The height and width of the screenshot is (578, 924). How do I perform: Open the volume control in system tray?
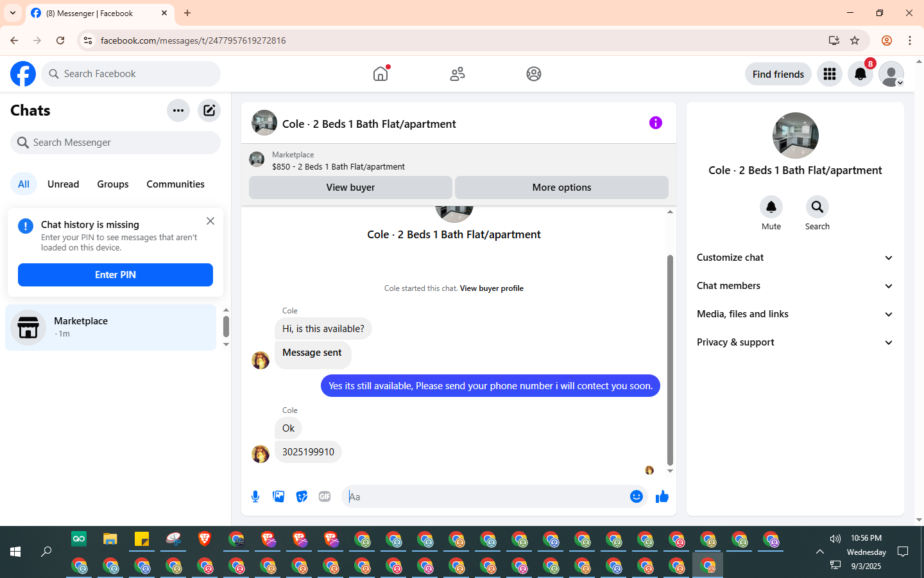coord(835,539)
